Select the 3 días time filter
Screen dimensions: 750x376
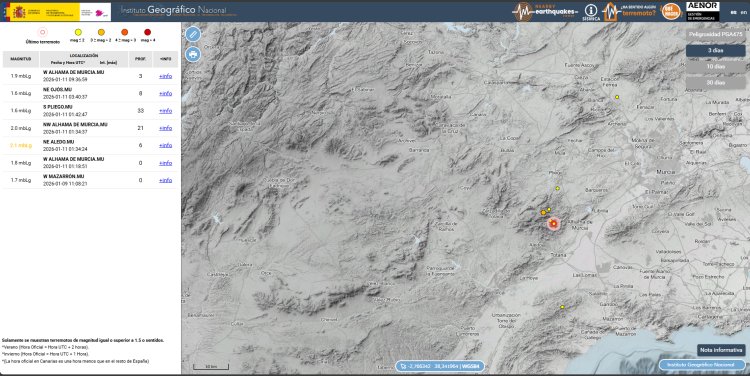pyautogui.click(x=716, y=50)
